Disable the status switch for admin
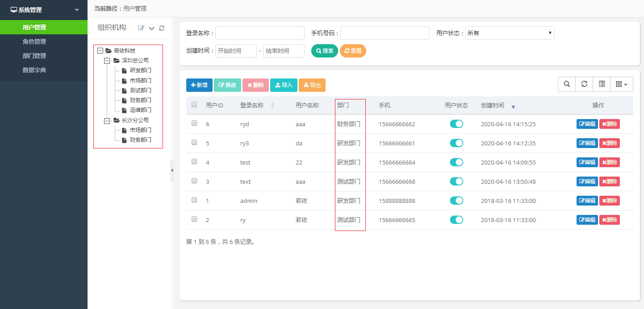644x309 pixels. pos(456,201)
